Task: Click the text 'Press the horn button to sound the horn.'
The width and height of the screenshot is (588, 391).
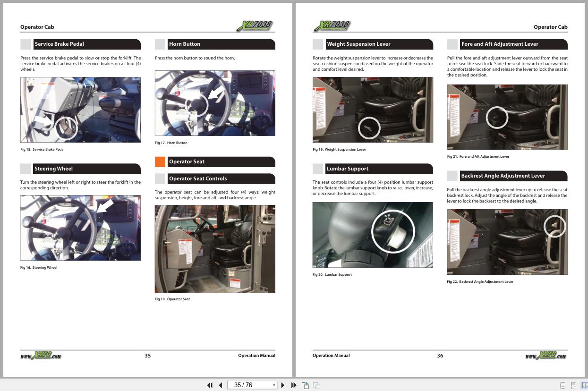Action: (x=195, y=58)
